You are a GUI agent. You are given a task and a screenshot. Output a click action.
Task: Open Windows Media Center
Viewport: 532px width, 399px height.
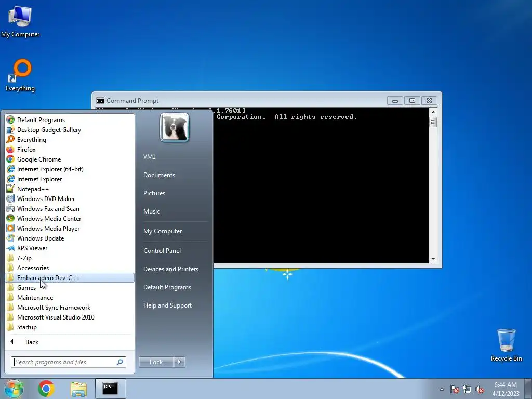click(70, 218)
